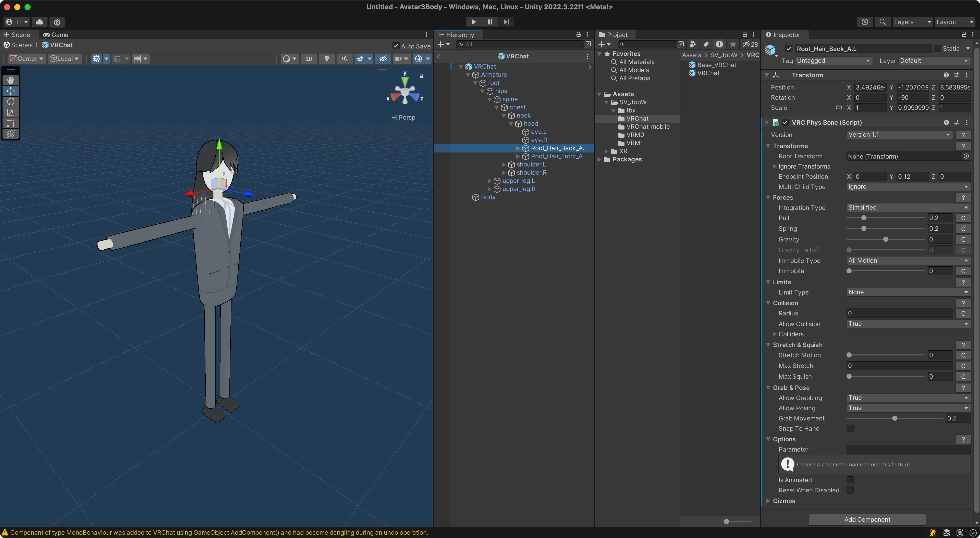This screenshot has width=980, height=538.
Task: Open the Integration Type dropdown
Action: (x=909, y=208)
